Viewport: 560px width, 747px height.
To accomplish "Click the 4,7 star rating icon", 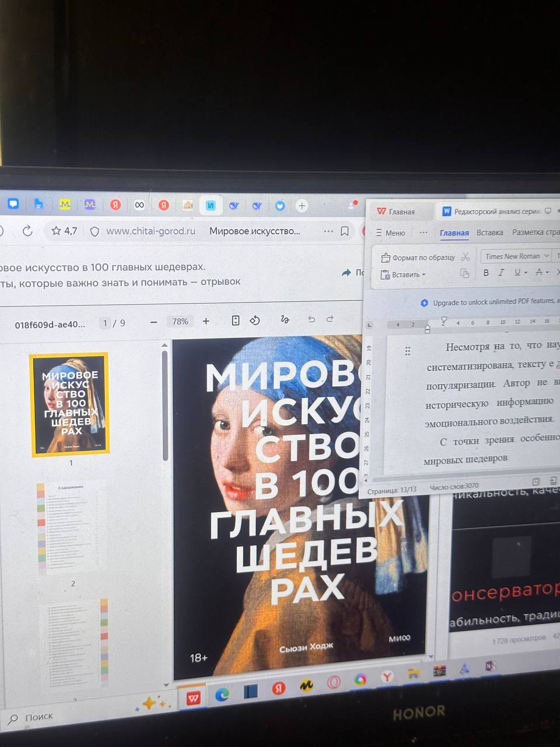I will [57, 231].
